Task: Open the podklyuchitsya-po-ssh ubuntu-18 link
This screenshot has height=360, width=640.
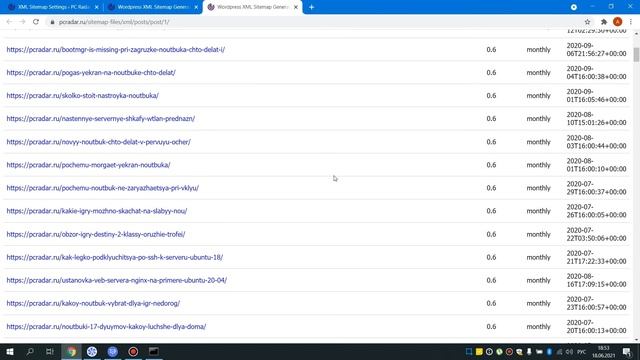Action: (x=115, y=258)
